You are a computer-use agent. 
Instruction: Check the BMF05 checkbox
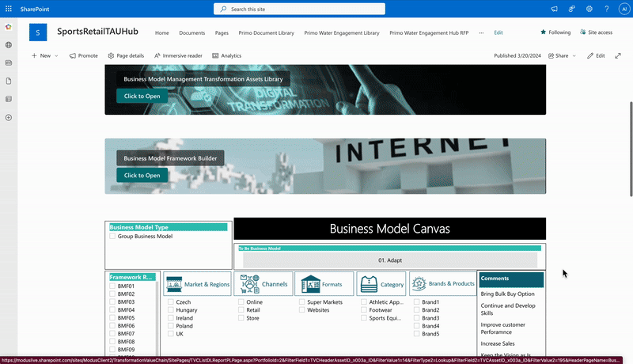click(x=112, y=317)
